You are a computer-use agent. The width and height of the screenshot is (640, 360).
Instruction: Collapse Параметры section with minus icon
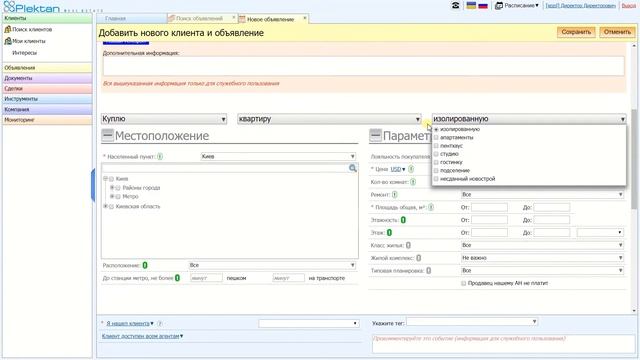[x=375, y=135]
